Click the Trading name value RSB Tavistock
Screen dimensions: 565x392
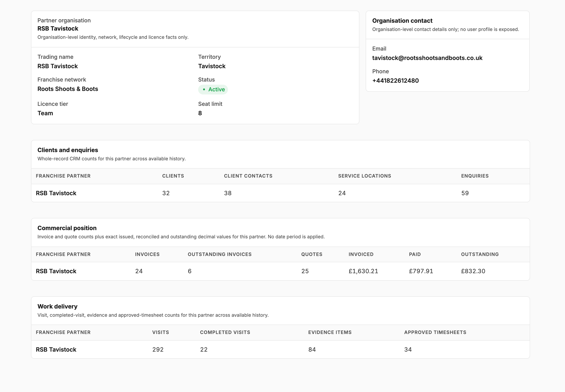[57, 66]
